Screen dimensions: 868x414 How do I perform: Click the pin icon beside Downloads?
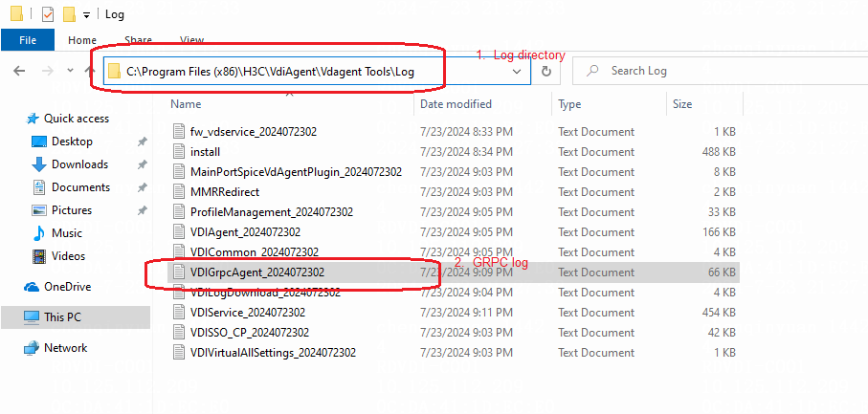click(143, 164)
